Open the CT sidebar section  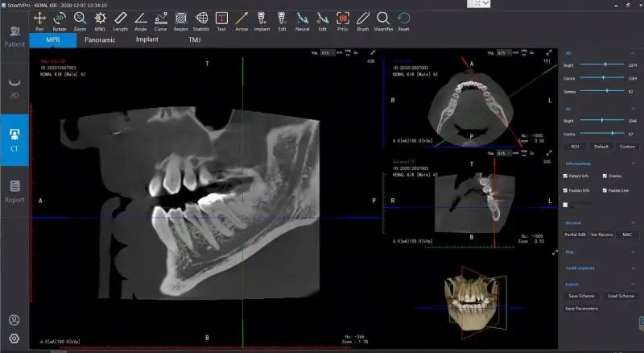coord(14,140)
